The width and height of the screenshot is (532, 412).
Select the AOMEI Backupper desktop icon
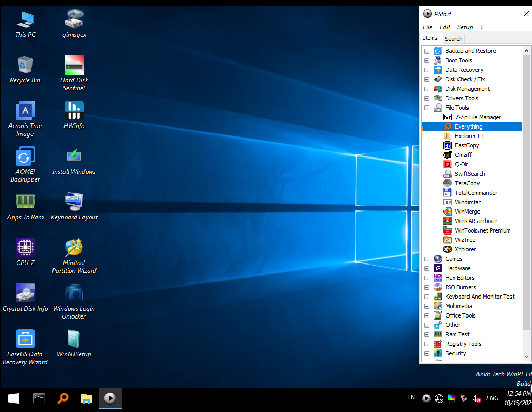click(x=25, y=156)
